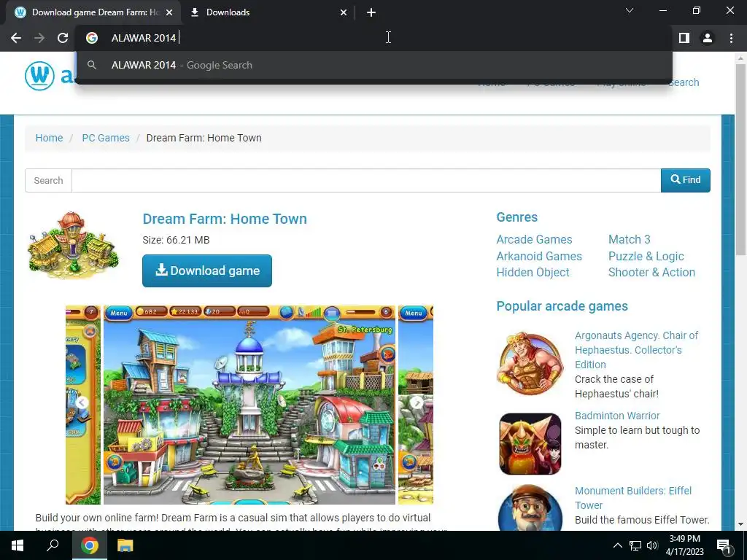Click Chrome icon in taskbar

tap(90, 545)
